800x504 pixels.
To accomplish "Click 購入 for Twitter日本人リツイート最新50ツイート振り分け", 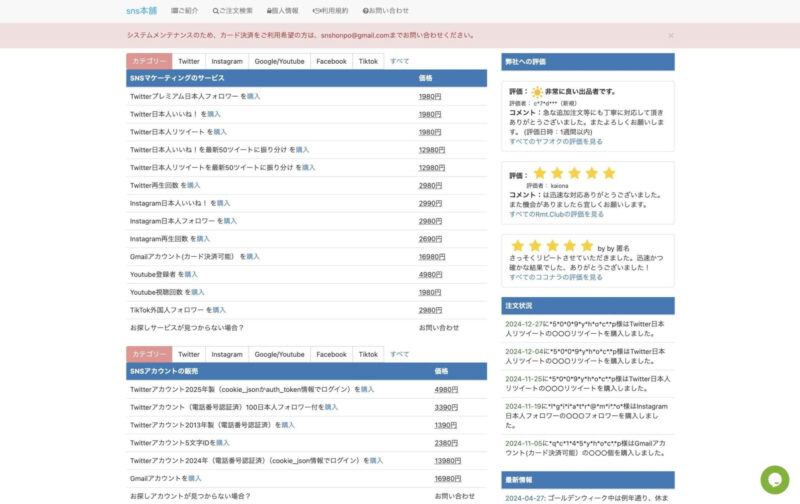I will tap(309, 168).
